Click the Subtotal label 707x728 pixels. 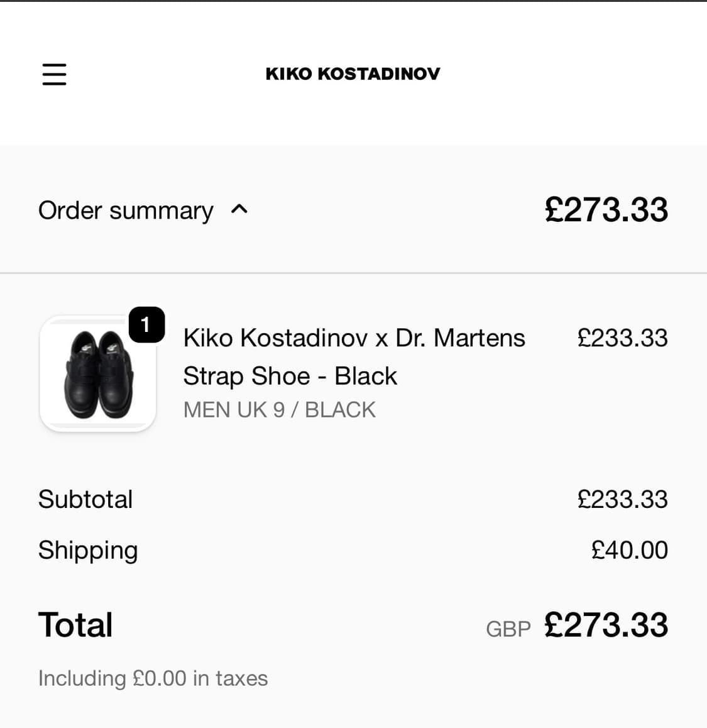[x=85, y=499]
